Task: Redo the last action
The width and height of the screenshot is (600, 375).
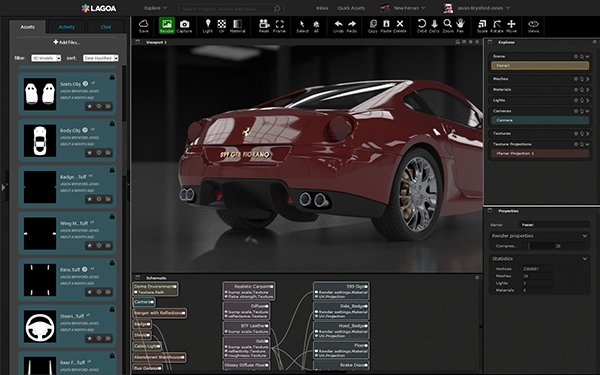Action: click(x=352, y=26)
